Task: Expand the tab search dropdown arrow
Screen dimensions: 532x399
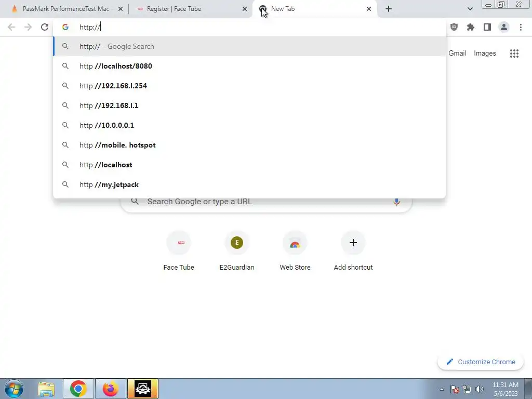Action: click(x=470, y=9)
